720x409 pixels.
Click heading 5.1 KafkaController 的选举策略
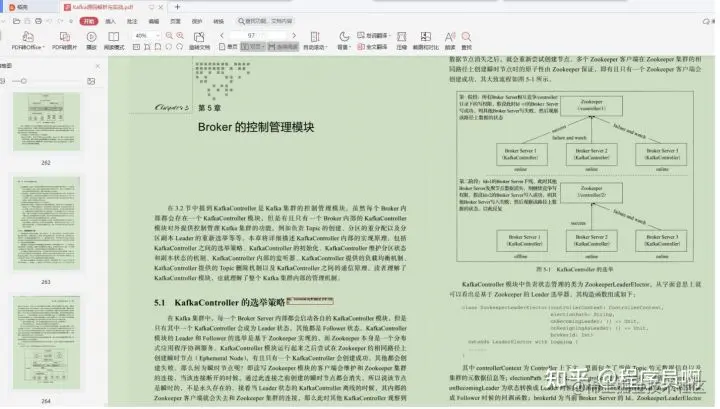click(x=219, y=303)
